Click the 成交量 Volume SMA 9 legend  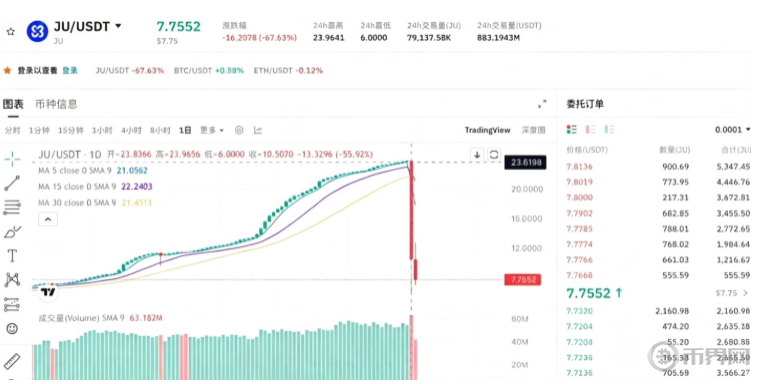point(100,318)
